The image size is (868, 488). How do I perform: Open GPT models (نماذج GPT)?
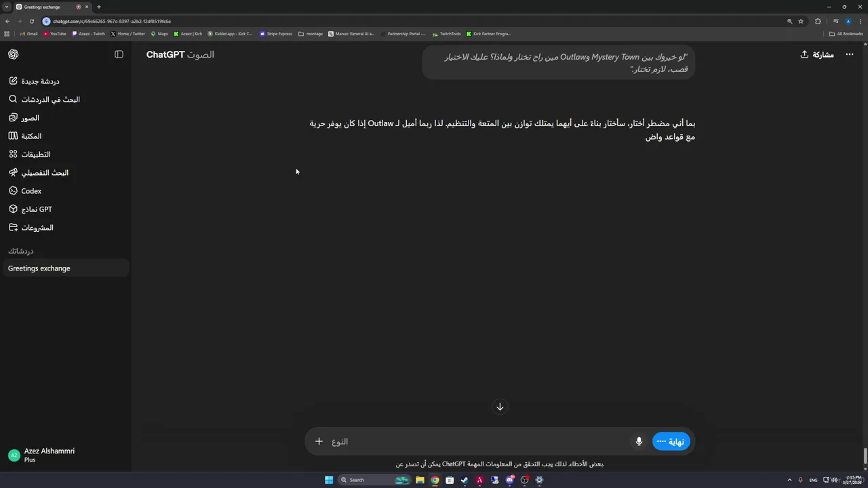pyautogui.click(x=31, y=209)
